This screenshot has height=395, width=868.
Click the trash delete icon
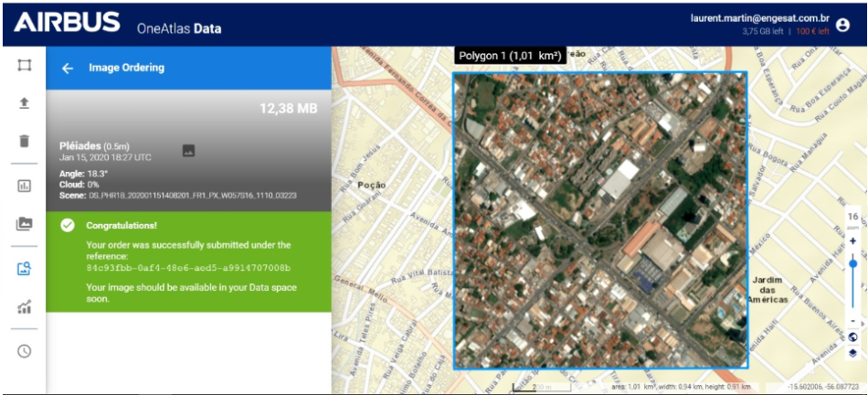[24, 141]
